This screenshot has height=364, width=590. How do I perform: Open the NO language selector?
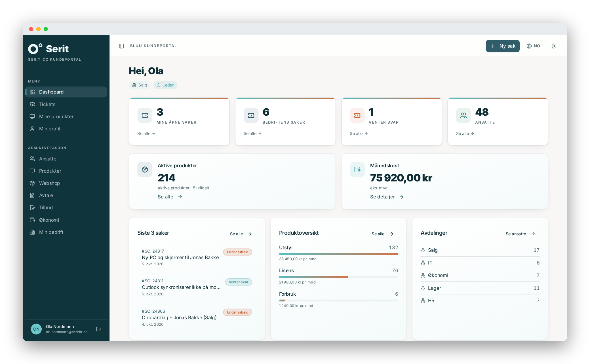click(x=533, y=46)
